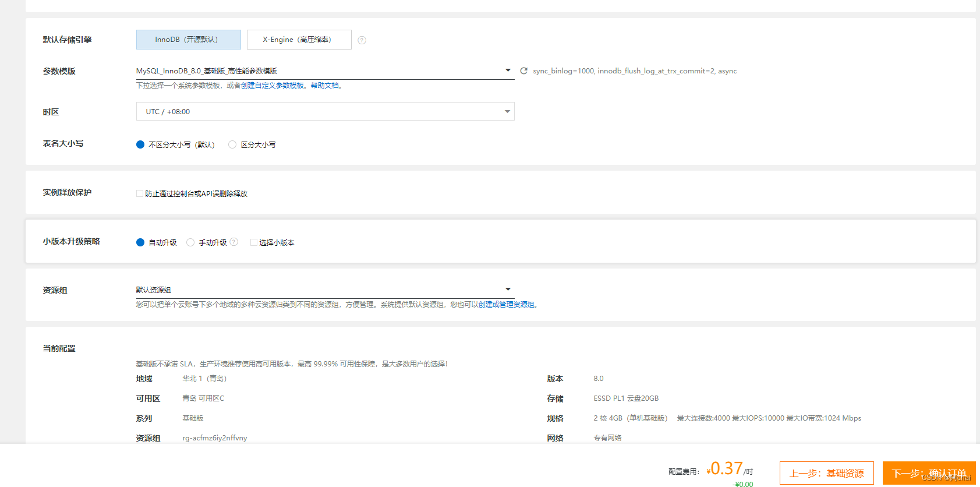This screenshot has height=487, width=980.
Task: Open the 默认资源组 resource group dropdown
Action: [x=325, y=290]
